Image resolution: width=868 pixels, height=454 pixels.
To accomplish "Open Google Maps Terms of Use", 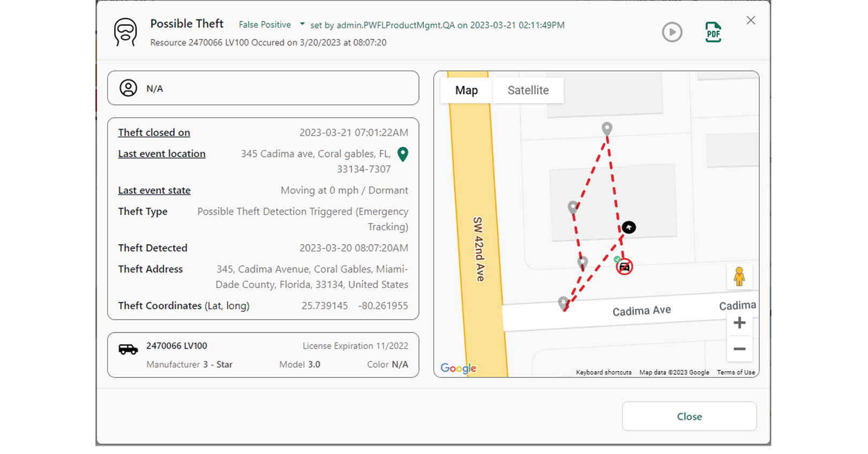I will pyautogui.click(x=736, y=373).
